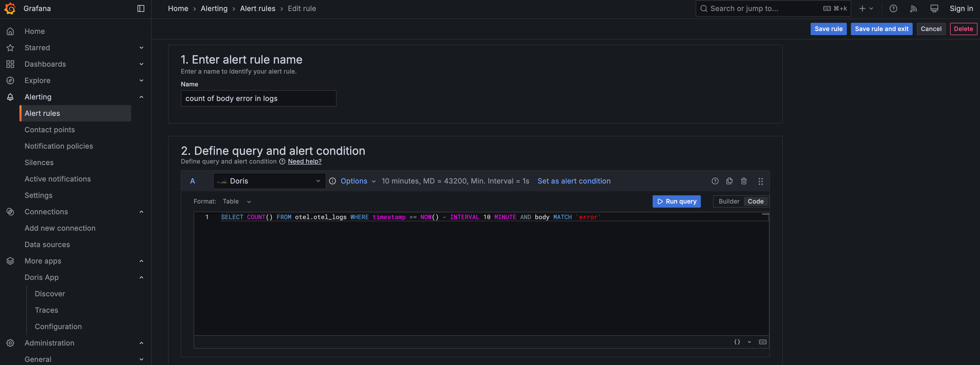Collapse the Doris App section chevron

click(x=142, y=277)
